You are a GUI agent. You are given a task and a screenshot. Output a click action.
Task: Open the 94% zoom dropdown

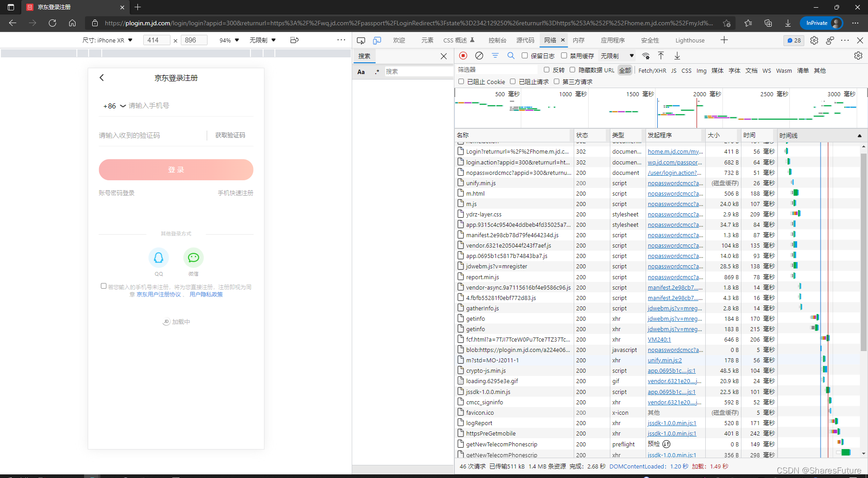229,40
